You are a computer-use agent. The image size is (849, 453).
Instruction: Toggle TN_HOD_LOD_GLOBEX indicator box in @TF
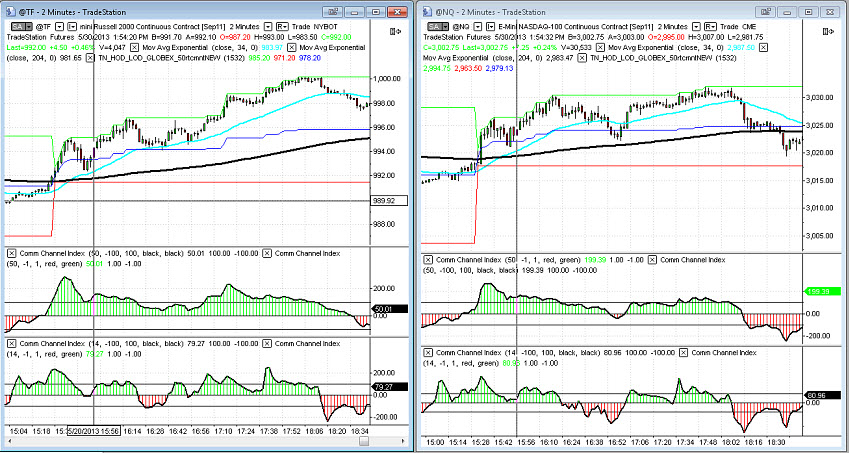tap(90, 58)
